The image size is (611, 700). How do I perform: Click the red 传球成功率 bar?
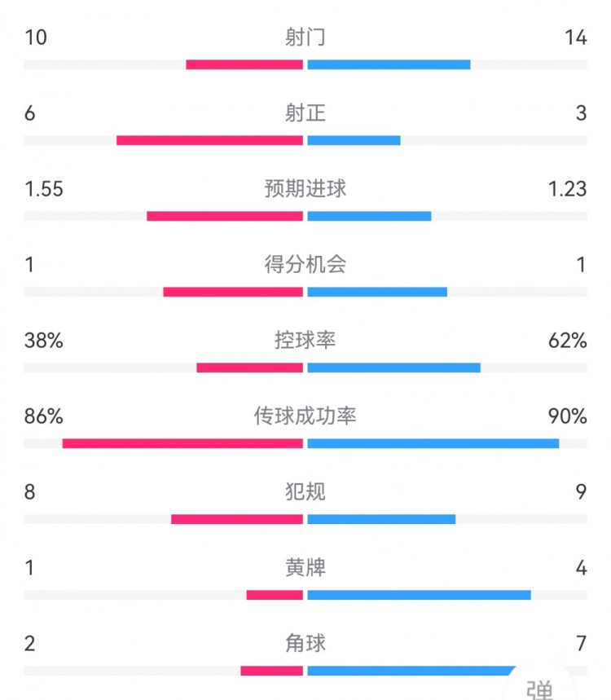click(x=182, y=443)
